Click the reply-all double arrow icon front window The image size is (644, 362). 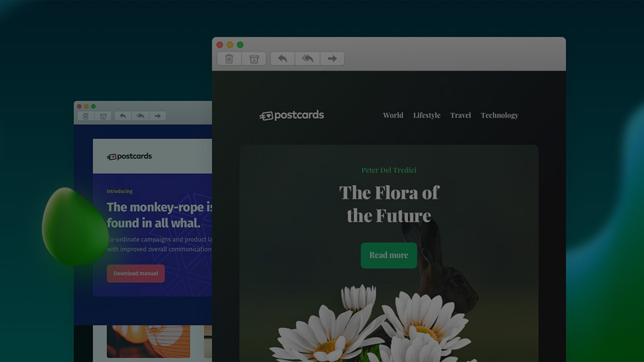[x=307, y=58]
